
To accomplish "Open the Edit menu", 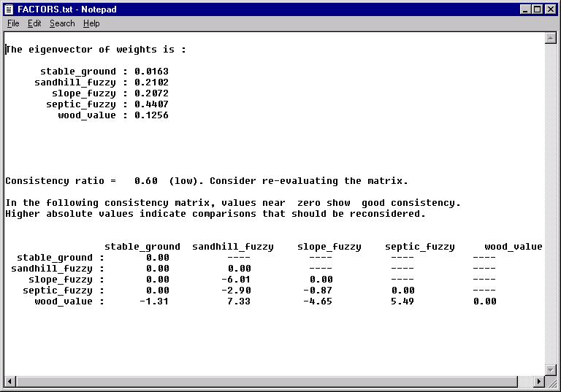I will point(34,23).
